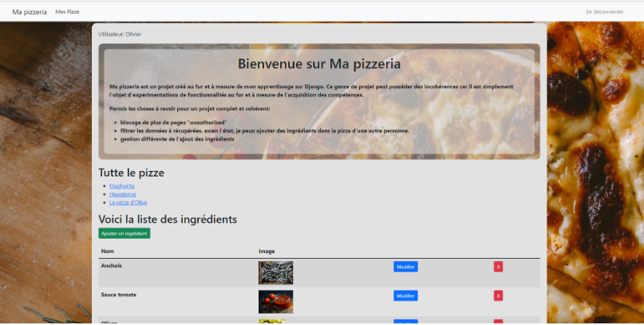Click the Anchois ingredient thumbnail image

[x=275, y=272]
